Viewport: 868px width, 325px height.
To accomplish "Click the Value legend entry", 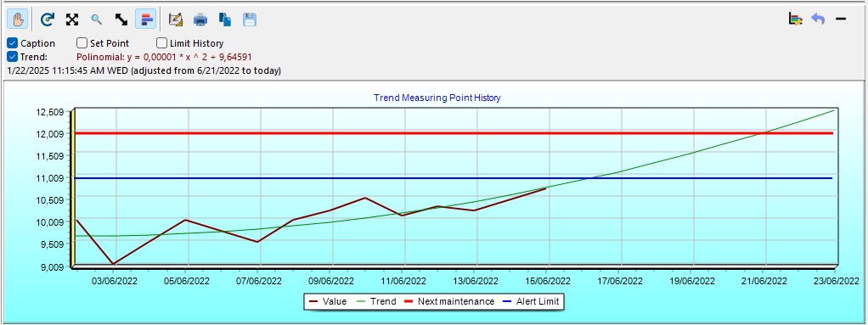I will pos(329,301).
